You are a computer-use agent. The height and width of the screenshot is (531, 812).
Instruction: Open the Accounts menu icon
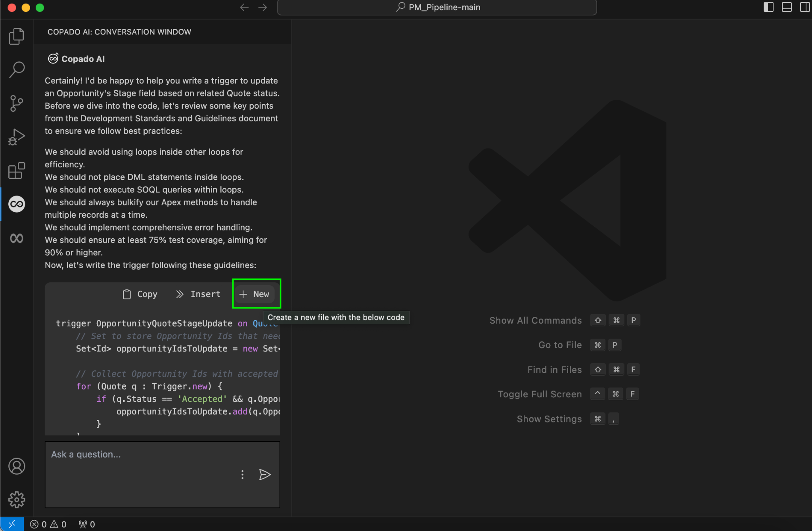tap(16, 466)
